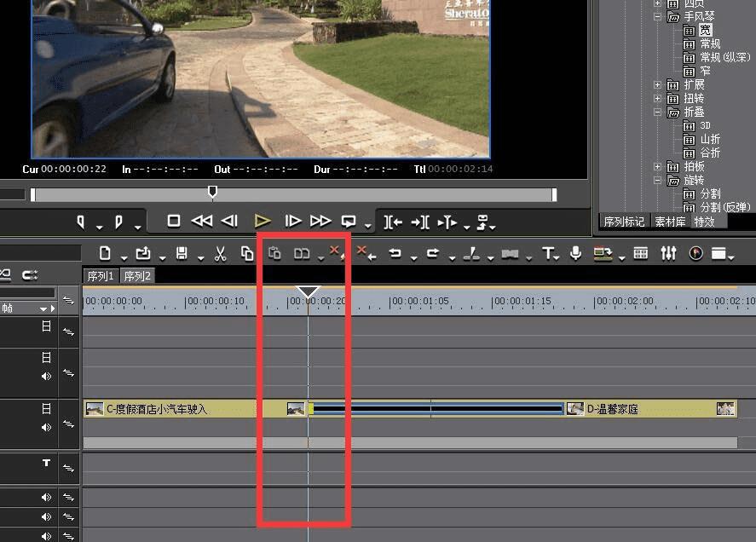Open voice-over with the microphone icon
756x542 pixels.
[x=575, y=253]
